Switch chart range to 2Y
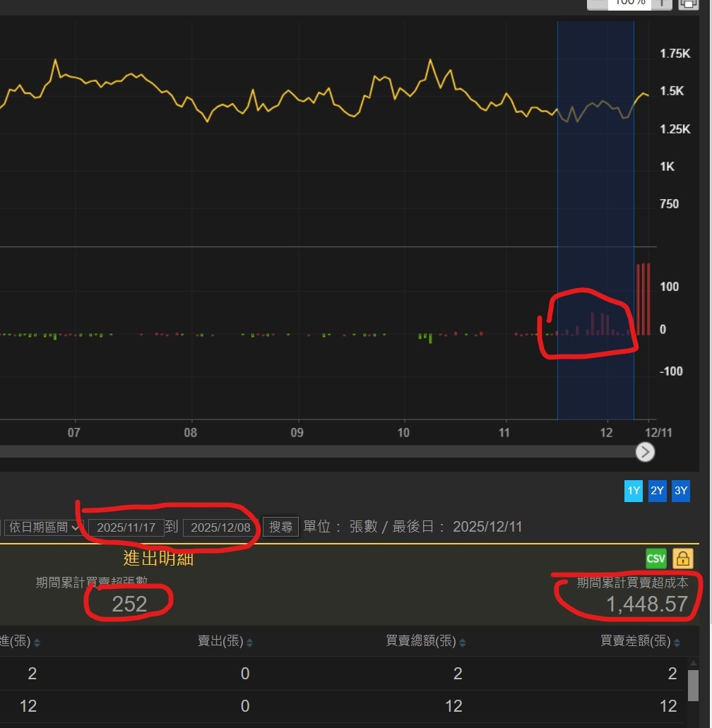This screenshot has width=712, height=728. 657,491
